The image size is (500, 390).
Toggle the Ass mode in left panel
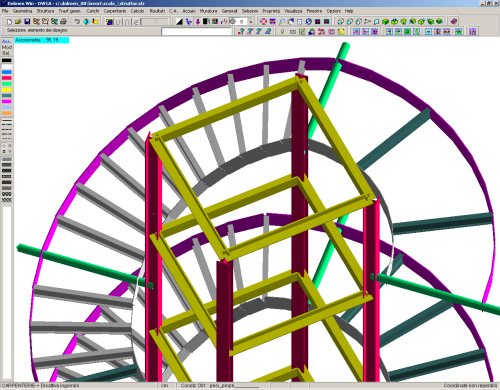7,41
